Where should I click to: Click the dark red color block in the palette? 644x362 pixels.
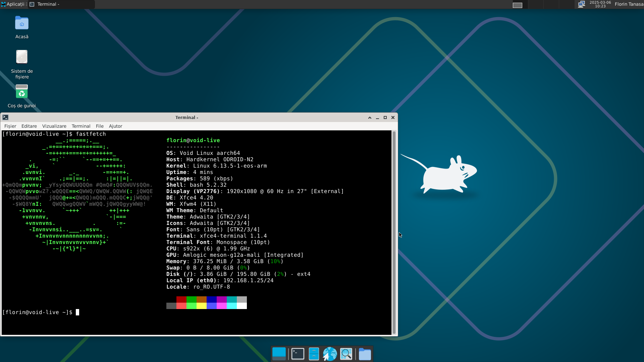tap(181, 299)
